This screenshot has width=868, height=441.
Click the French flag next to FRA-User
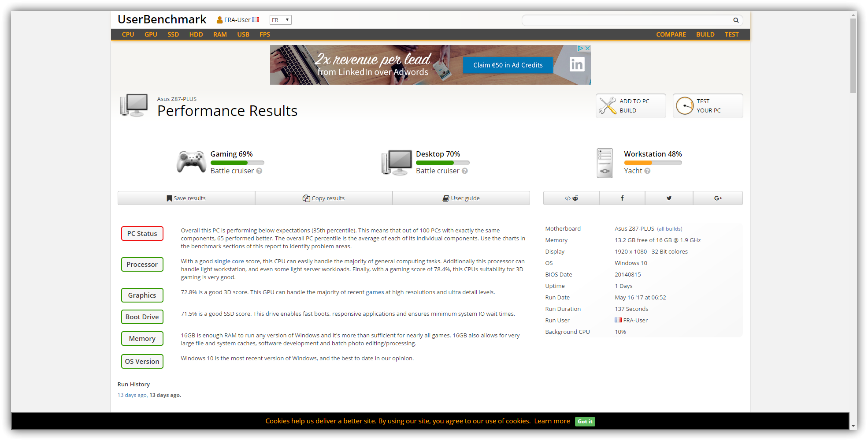tap(256, 20)
